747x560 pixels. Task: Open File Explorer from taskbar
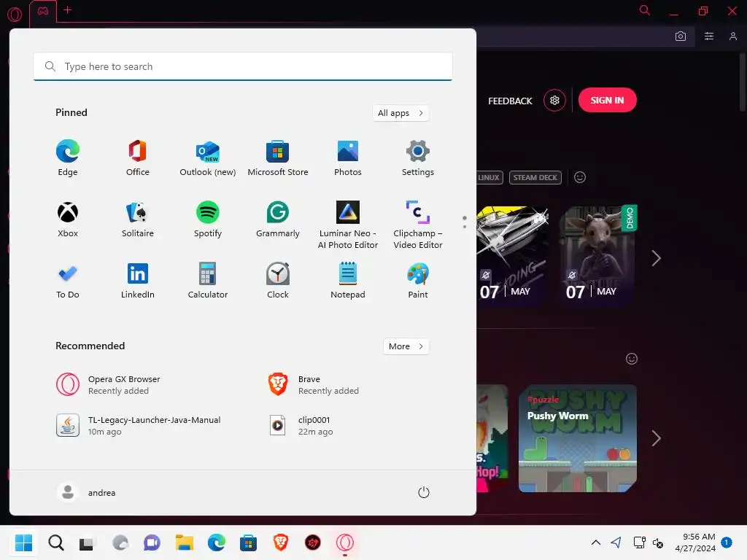[184, 542]
